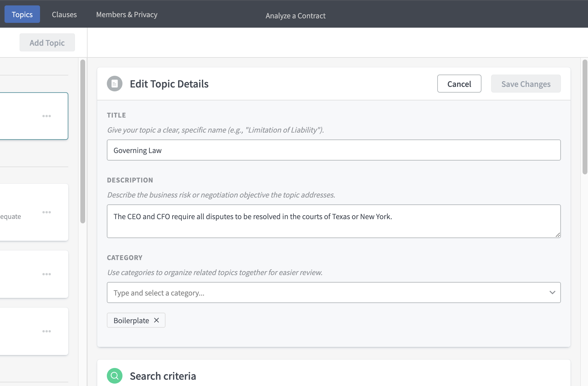Viewport: 588px width, 386px height.
Task: Click the description resize handle
Action: pos(558,235)
